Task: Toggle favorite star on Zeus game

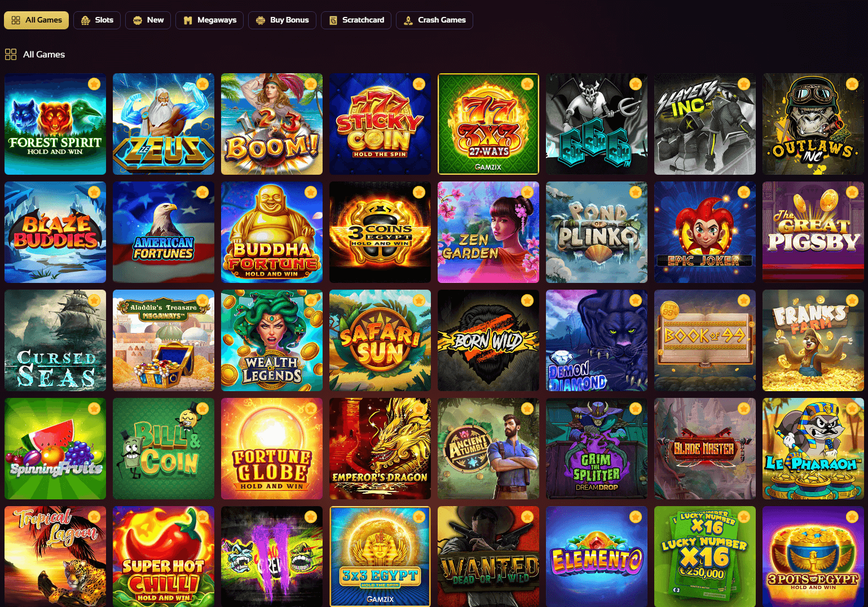Action: pyautogui.click(x=202, y=84)
